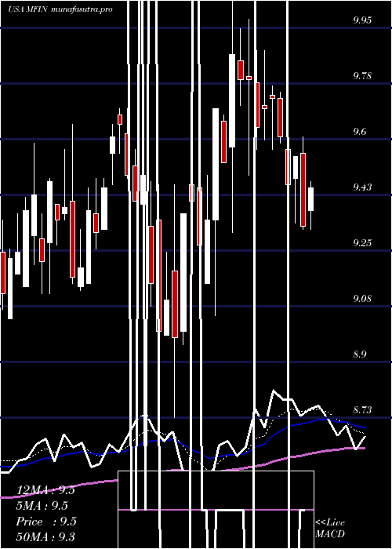Click the 8.73 price axis label

[x=362, y=409]
